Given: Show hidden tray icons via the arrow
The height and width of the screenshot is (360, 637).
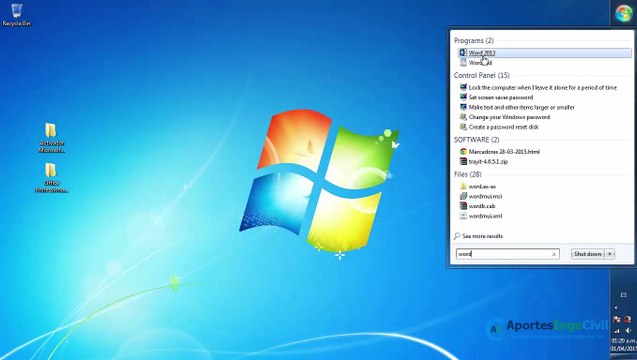Looking at the screenshot, I should click(x=616, y=308).
